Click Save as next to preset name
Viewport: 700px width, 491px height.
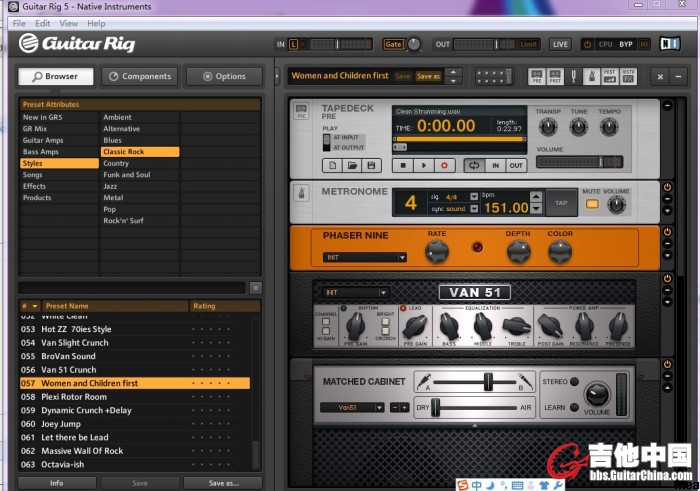click(x=429, y=76)
